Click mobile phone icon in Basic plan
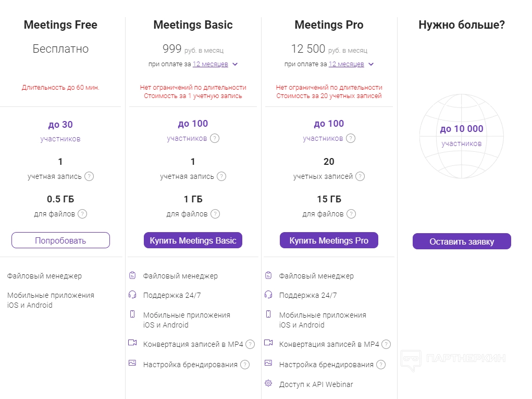 (x=132, y=314)
